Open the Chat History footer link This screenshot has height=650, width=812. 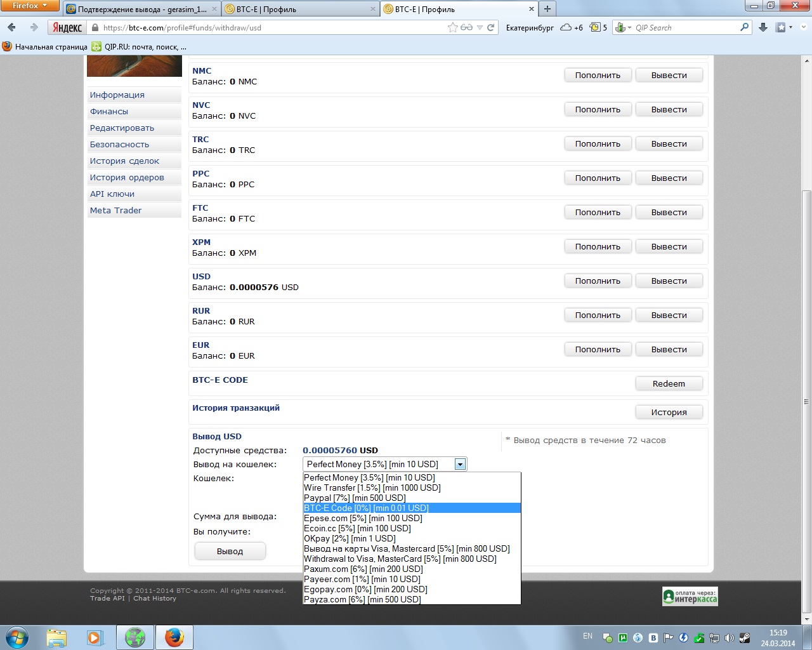tap(155, 598)
